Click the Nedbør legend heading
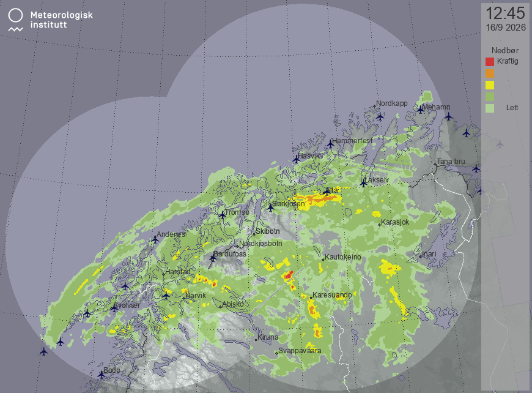 [x=505, y=51]
